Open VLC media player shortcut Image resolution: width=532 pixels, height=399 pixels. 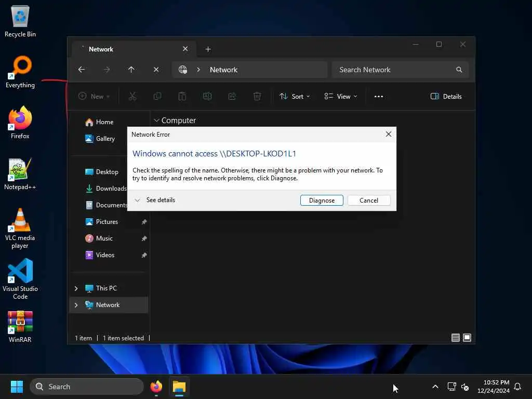pos(20,229)
